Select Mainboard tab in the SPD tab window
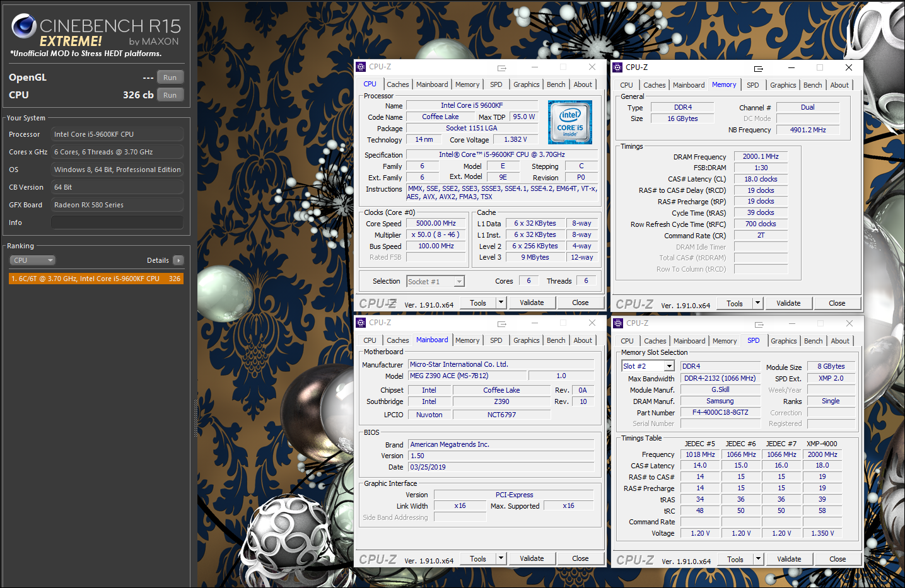This screenshot has height=588, width=905. coord(689,341)
